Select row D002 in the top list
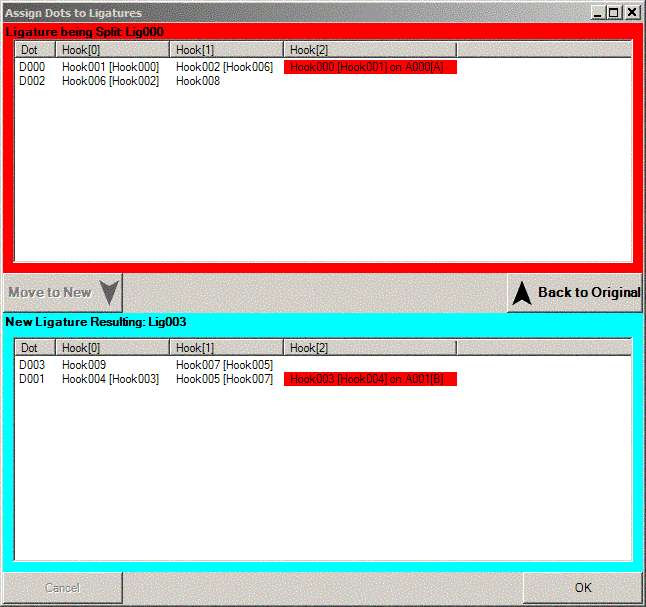The image size is (646, 607). [x=32, y=81]
